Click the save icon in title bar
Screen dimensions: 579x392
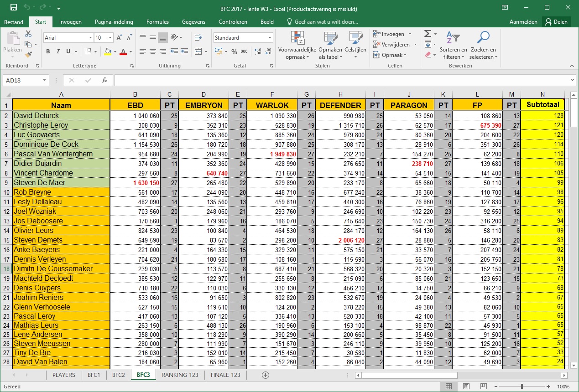click(14, 8)
